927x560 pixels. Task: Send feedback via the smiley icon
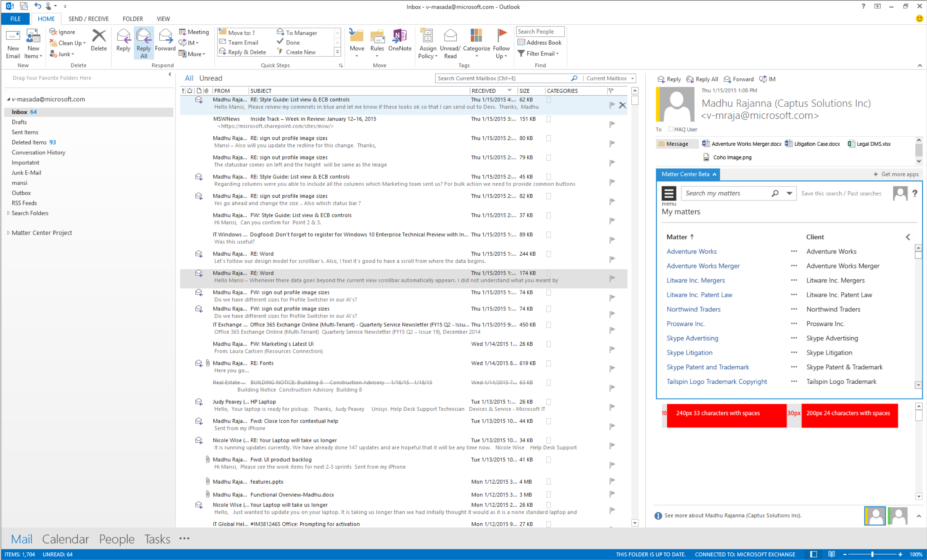(919, 19)
